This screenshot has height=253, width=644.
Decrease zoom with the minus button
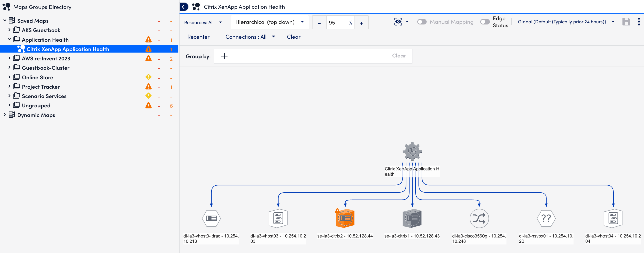(x=319, y=23)
